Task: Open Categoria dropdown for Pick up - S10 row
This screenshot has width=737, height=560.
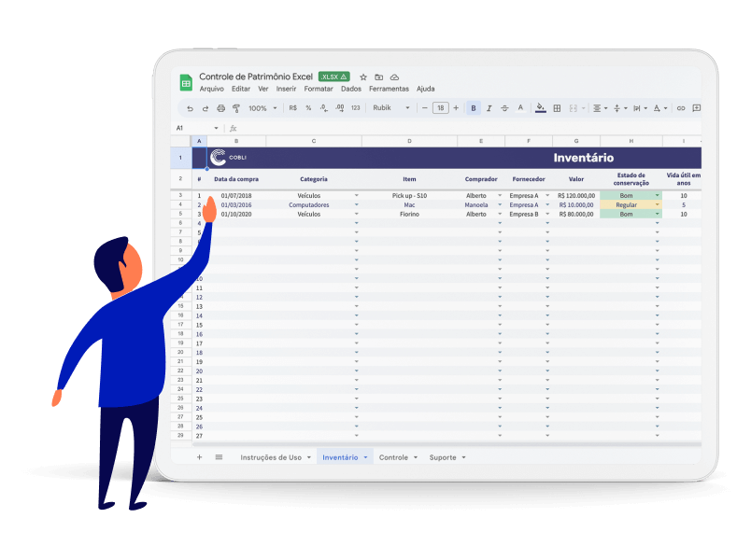Action: click(x=356, y=195)
